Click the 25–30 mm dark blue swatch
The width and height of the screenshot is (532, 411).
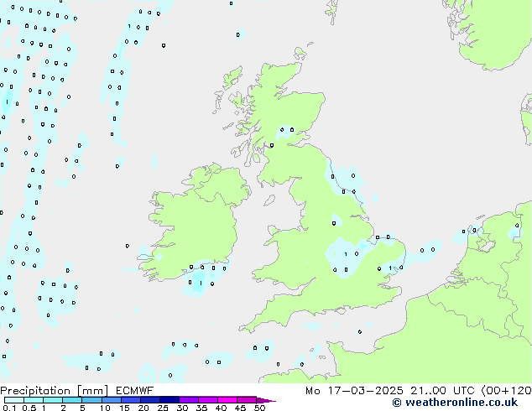[x=169, y=400]
